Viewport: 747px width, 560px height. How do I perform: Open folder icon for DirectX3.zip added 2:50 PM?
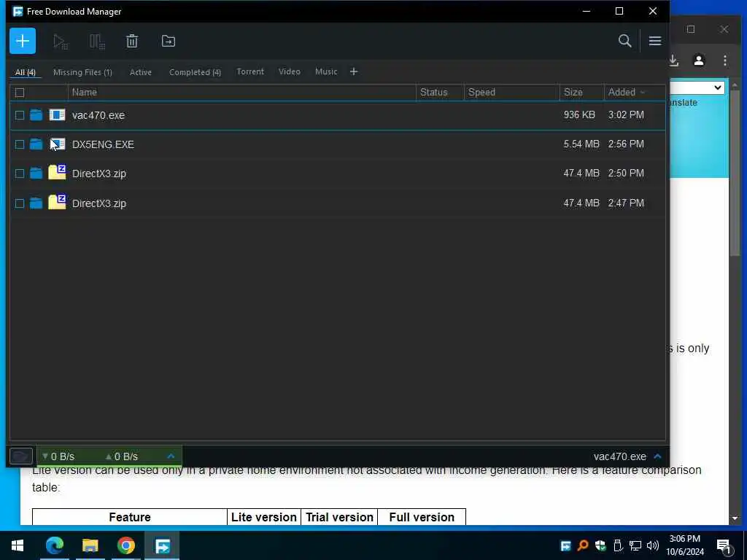36,174
